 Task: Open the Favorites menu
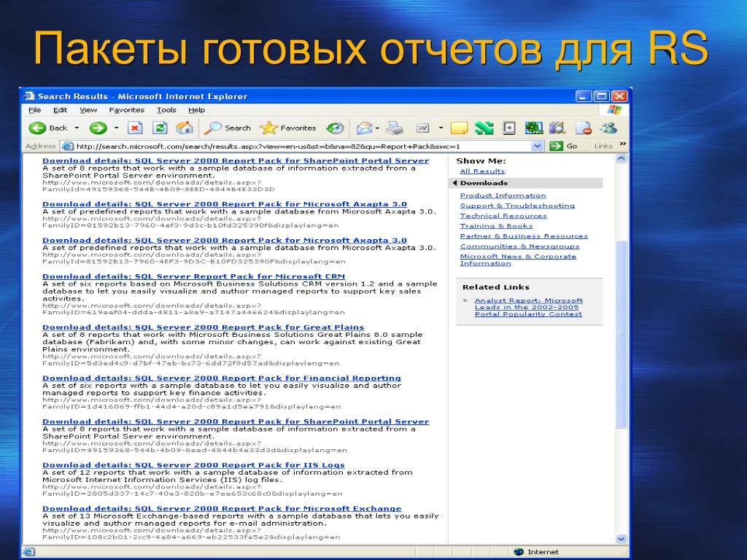click(126, 110)
